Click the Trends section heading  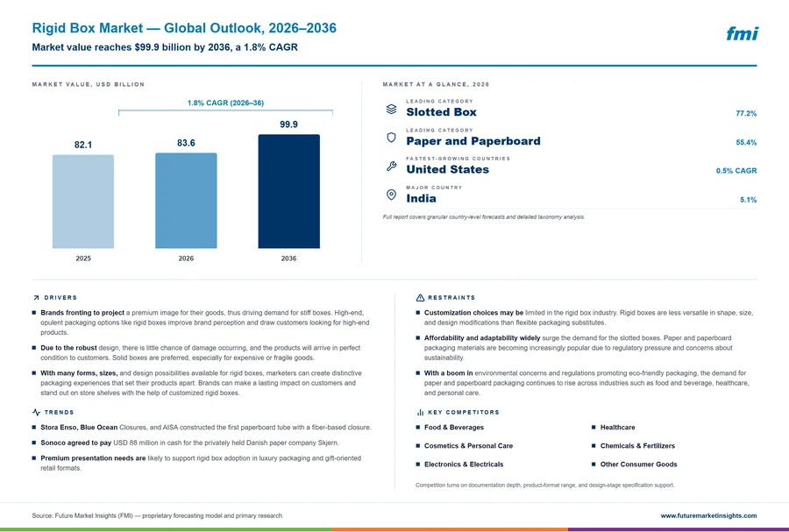[59, 412]
